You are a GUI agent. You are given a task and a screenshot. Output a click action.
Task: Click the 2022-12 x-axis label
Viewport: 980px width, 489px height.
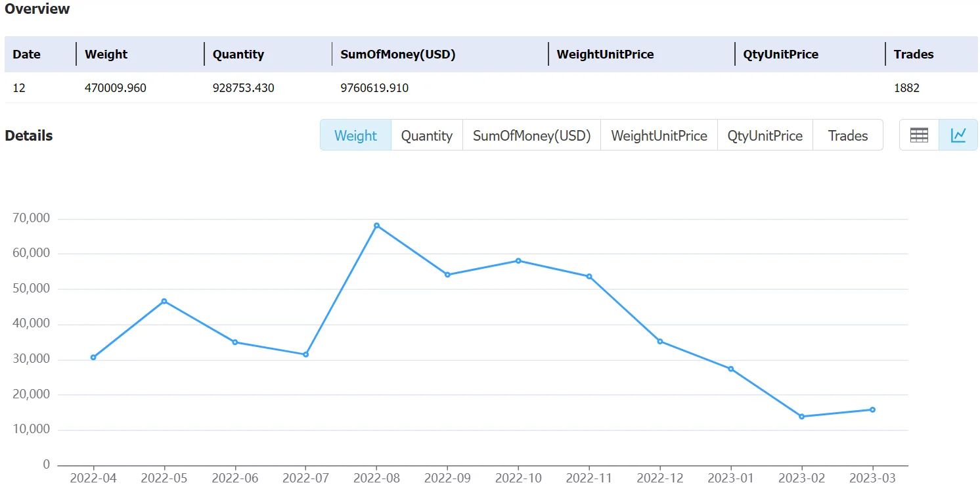pyautogui.click(x=660, y=478)
